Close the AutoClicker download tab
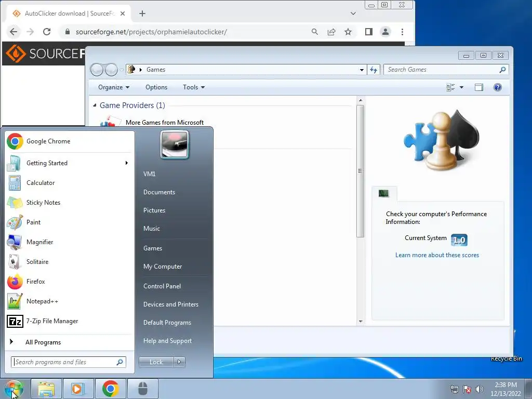 tap(123, 14)
